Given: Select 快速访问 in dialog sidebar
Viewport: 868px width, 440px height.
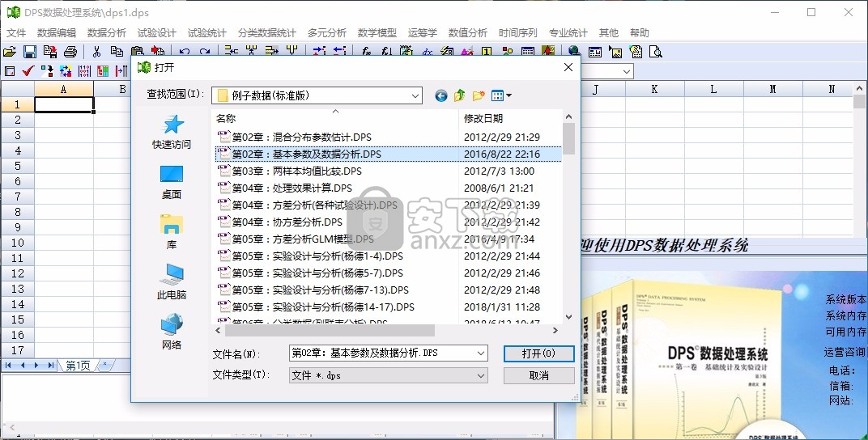Looking at the screenshot, I should [172, 132].
